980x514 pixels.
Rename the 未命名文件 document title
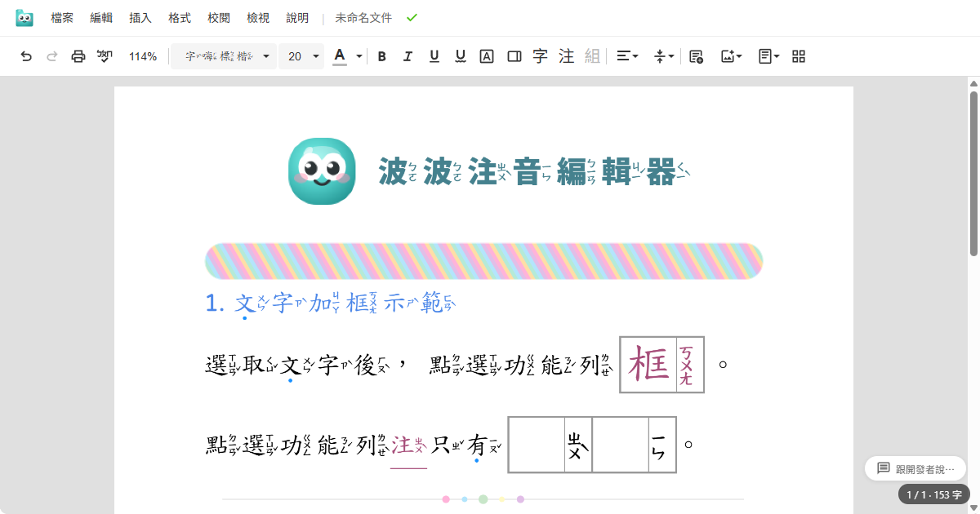(362, 17)
